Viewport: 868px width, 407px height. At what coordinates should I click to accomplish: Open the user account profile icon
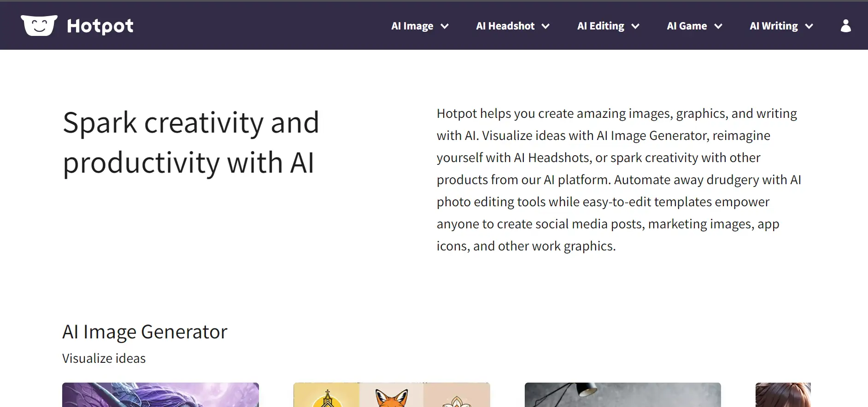pos(845,26)
